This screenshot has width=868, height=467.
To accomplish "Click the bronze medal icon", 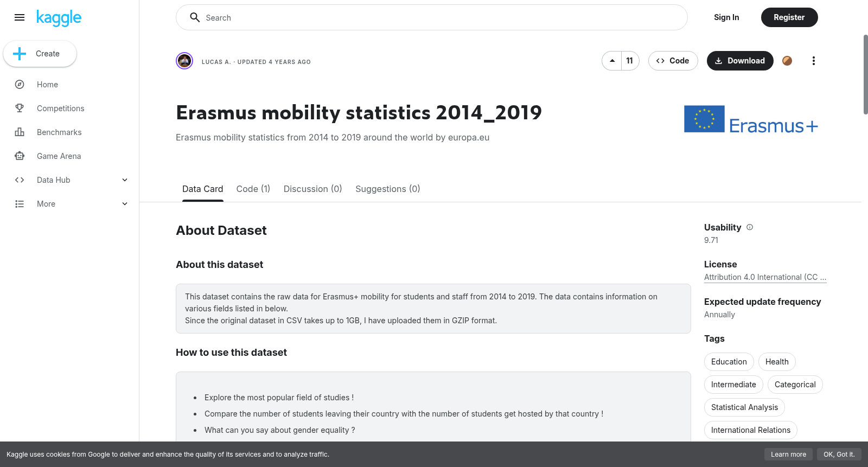I will click(787, 61).
